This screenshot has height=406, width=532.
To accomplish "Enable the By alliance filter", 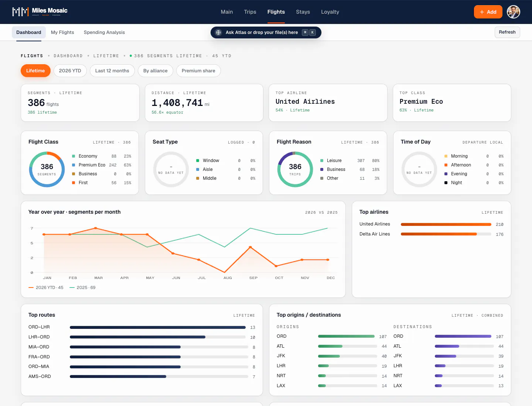I will click(x=156, y=70).
